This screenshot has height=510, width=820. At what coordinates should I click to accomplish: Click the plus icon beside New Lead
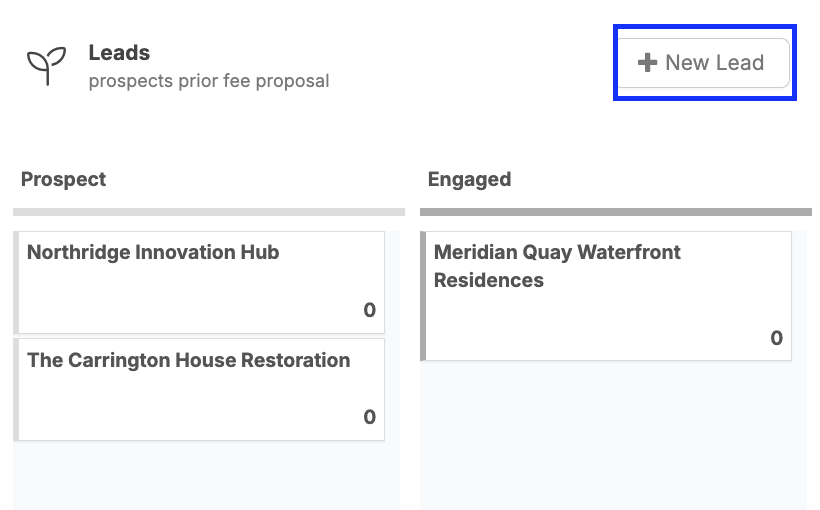pyautogui.click(x=647, y=63)
